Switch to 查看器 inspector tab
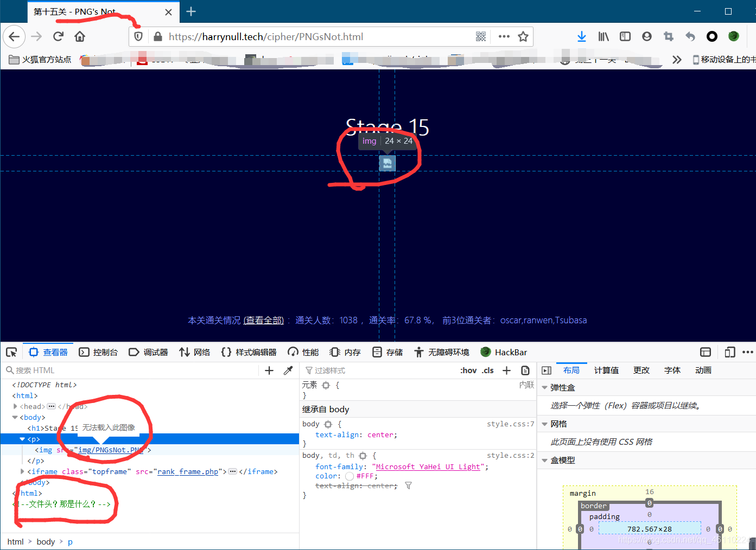The height and width of the screenshot is (550, 756). (48, 352)
